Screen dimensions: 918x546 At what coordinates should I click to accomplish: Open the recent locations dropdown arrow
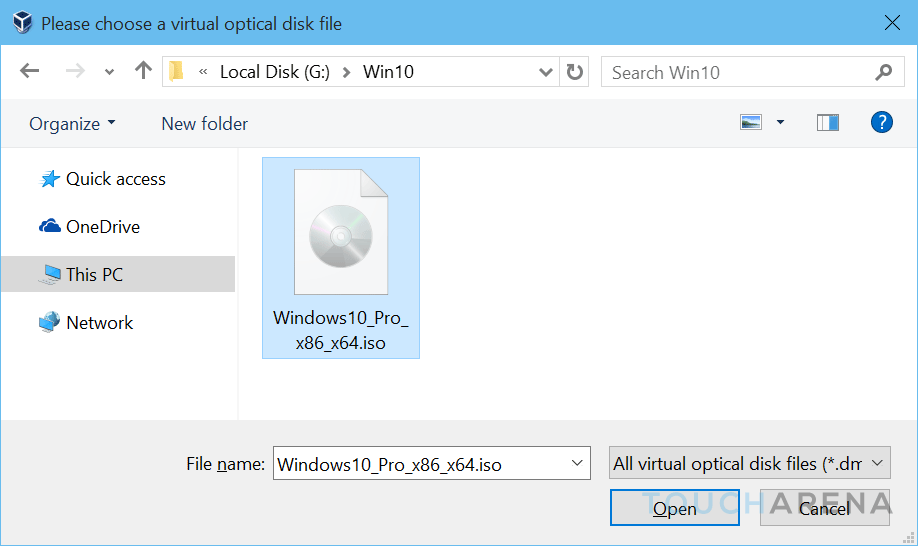[109, 72]
